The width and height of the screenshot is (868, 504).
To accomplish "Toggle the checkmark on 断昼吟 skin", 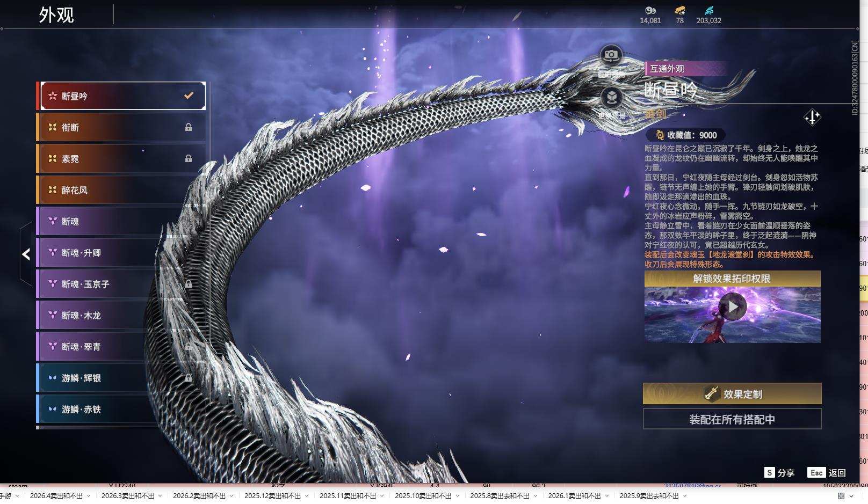I will 189,96.
